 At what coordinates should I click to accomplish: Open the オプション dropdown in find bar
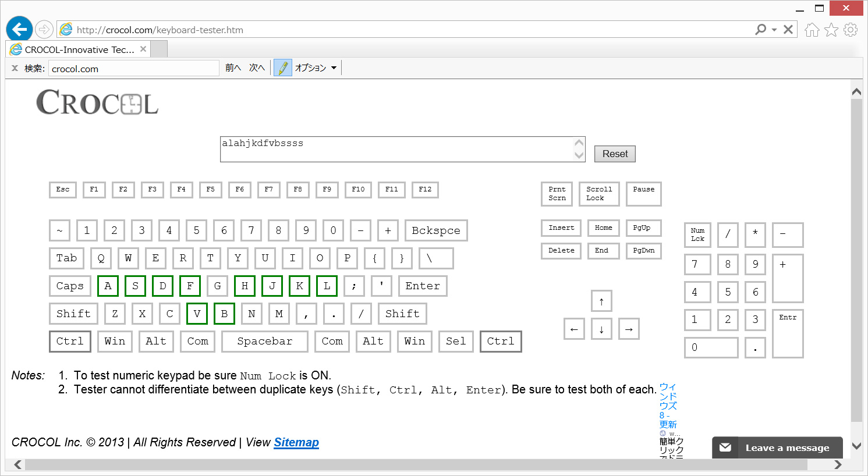point(316,68)
